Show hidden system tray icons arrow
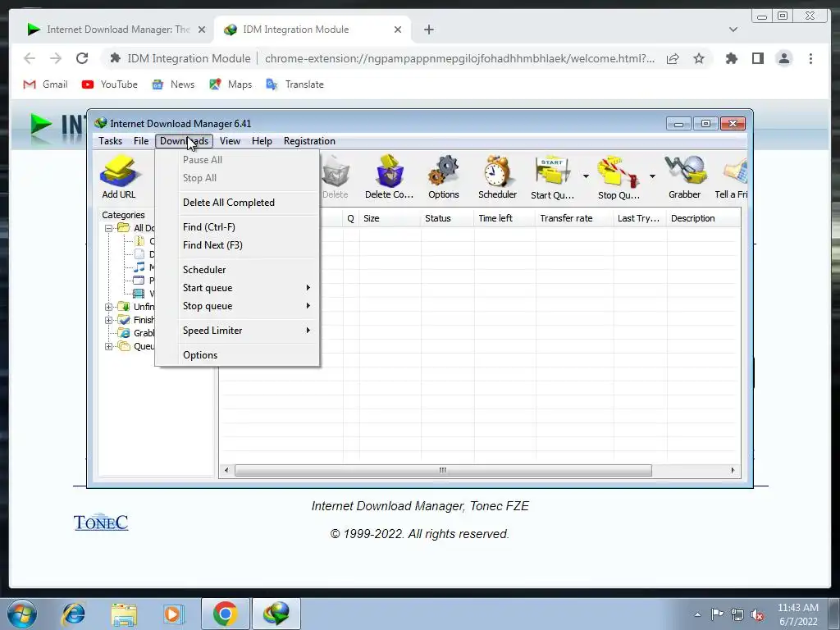840x630 pixels. pos(697,614)
